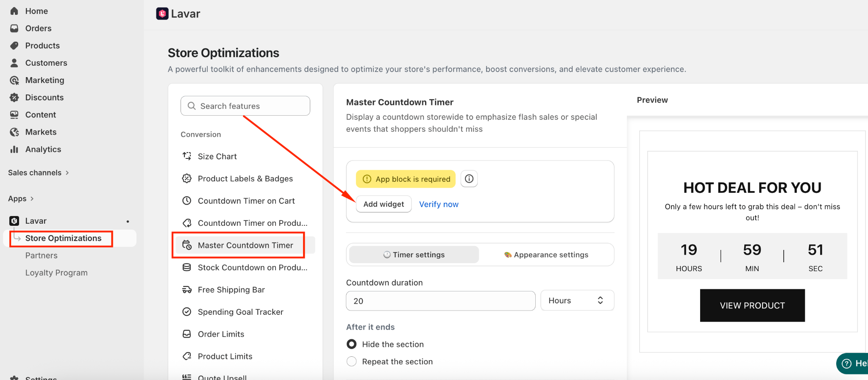
Task: Click the Product Labels & Badges icon
Action: pyautogui.click(x=186, y=178)
